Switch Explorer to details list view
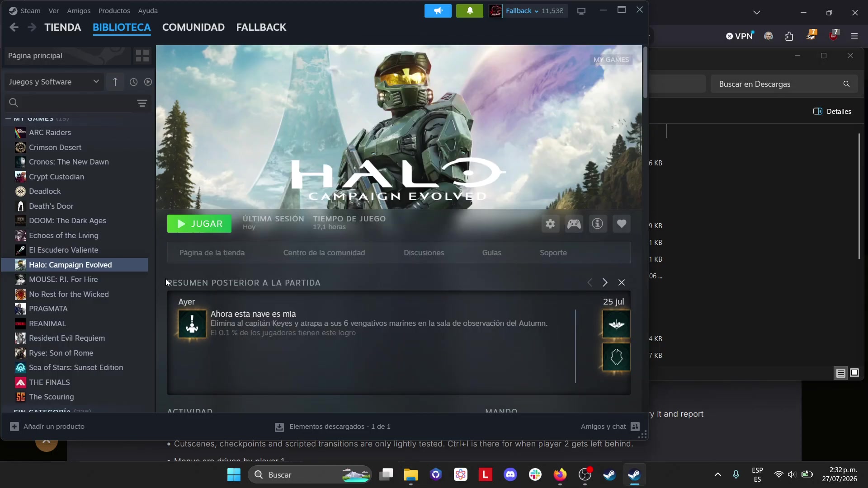868x488 pixels. coord(841,373)
